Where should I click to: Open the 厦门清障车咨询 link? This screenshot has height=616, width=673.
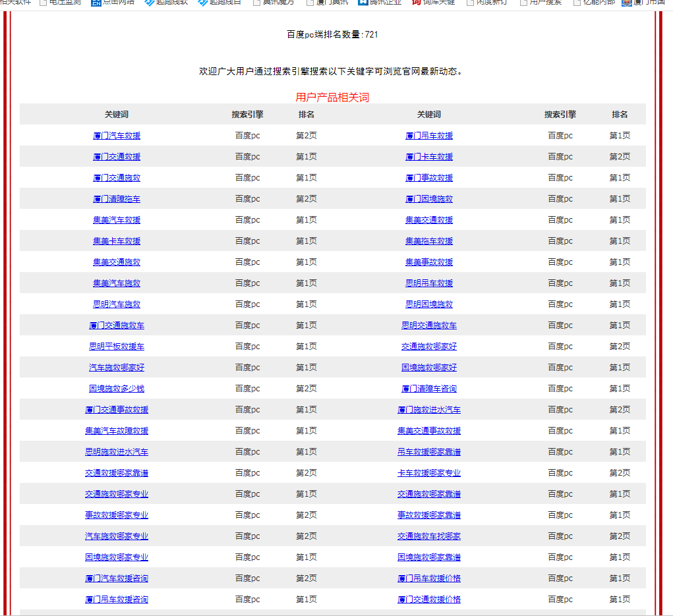429,389
